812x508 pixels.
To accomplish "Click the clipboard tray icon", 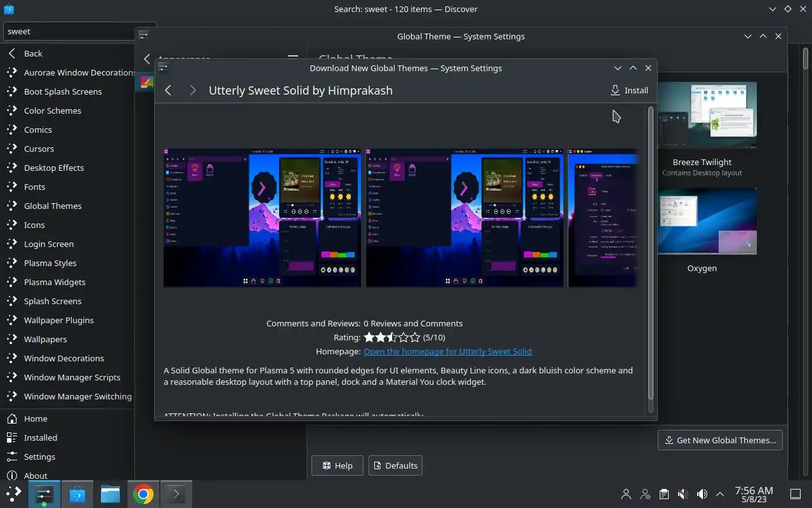I will pyautogui.click(x=664, y=494).
